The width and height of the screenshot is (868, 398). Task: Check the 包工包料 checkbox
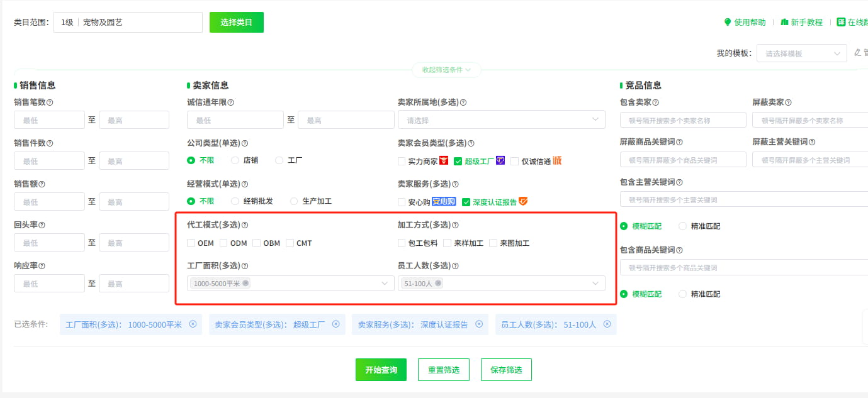[401, 243]
